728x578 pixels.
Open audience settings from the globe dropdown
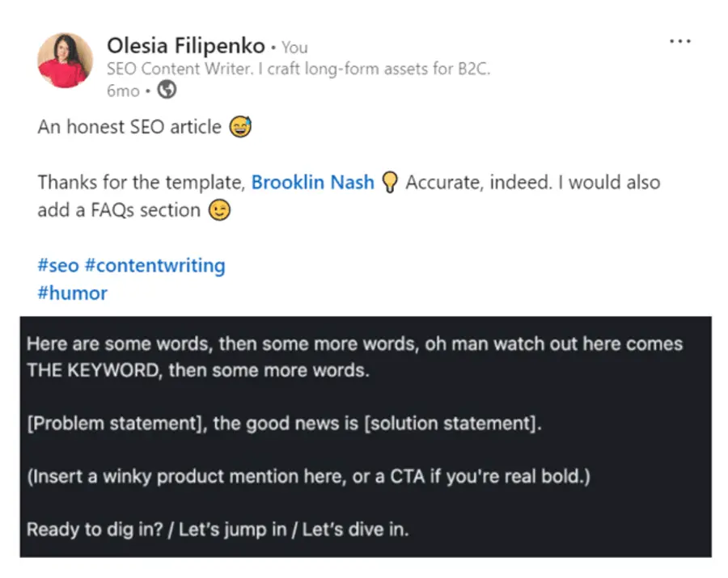167,91
